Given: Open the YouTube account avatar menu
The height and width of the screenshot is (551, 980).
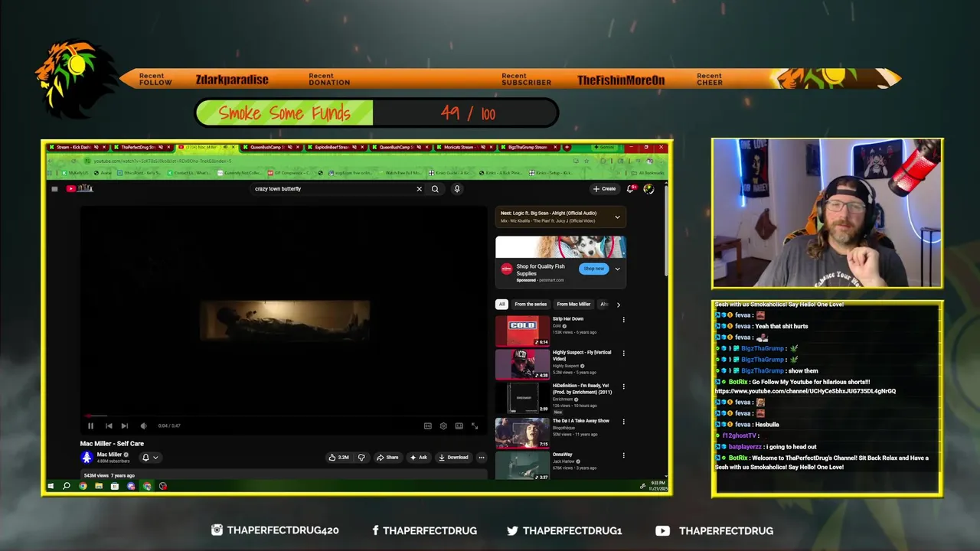Looking at the screenshot, I should tap(648, 188).
